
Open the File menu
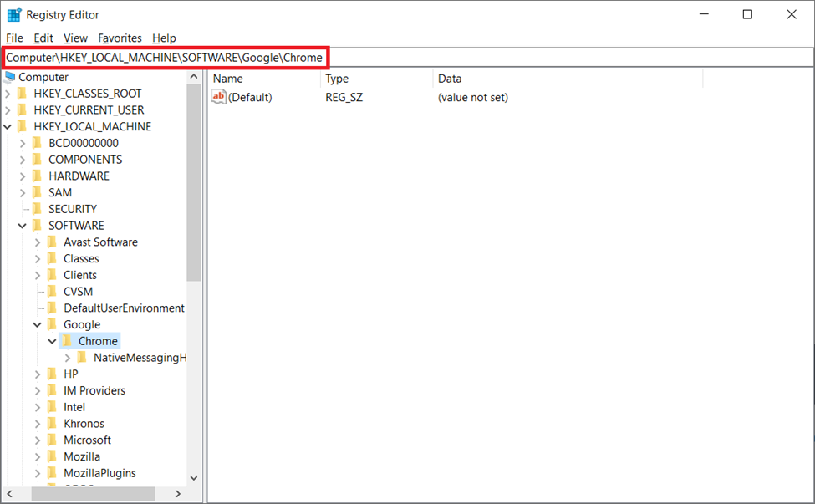[14, 38]
